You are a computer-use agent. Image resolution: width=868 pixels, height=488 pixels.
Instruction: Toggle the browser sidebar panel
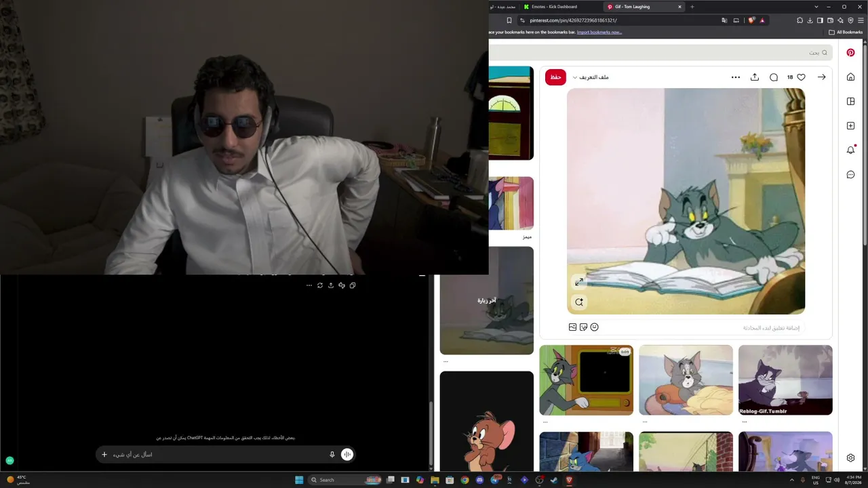pyautogui.click(x=820, y=20)
